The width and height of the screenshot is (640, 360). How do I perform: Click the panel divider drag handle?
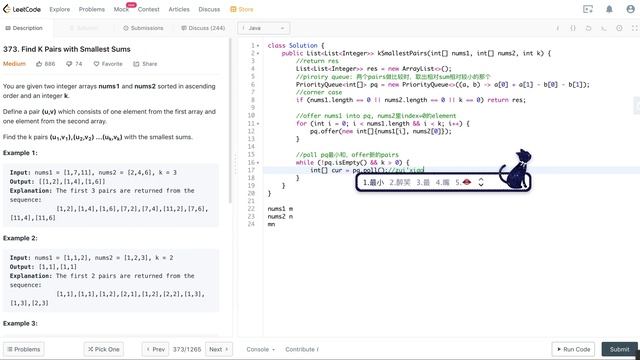235,164
